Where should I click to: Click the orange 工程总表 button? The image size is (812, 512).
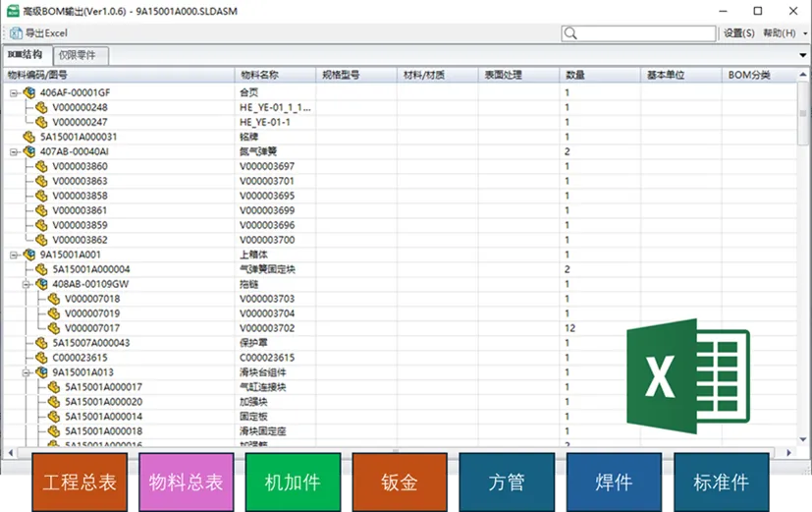pos(81,483)
